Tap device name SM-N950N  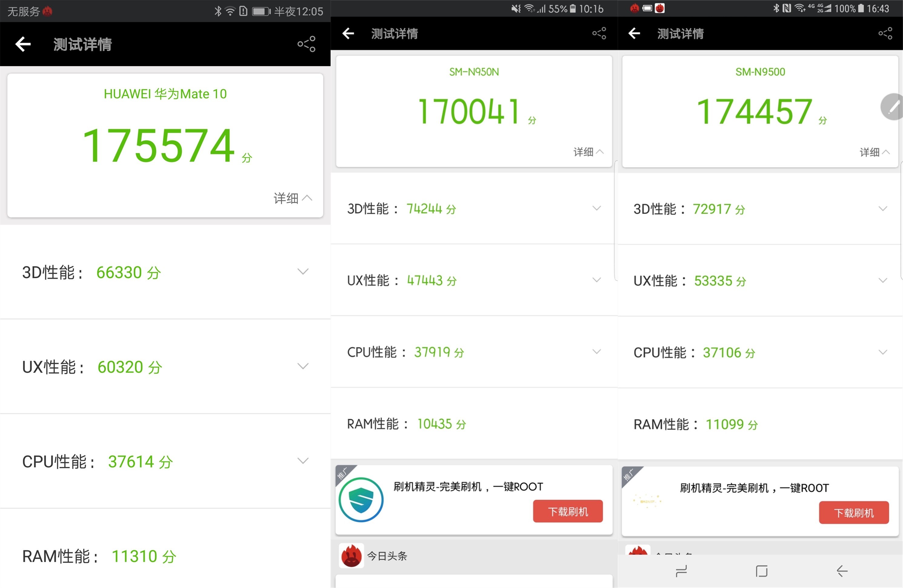pos(474,72)
